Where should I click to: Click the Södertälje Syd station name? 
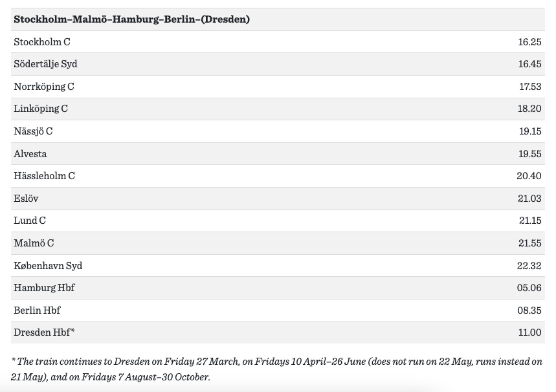[45, 64]
